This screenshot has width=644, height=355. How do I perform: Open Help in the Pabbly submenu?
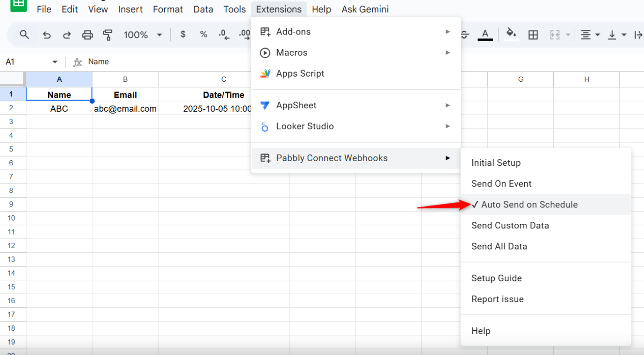[546, 331]
